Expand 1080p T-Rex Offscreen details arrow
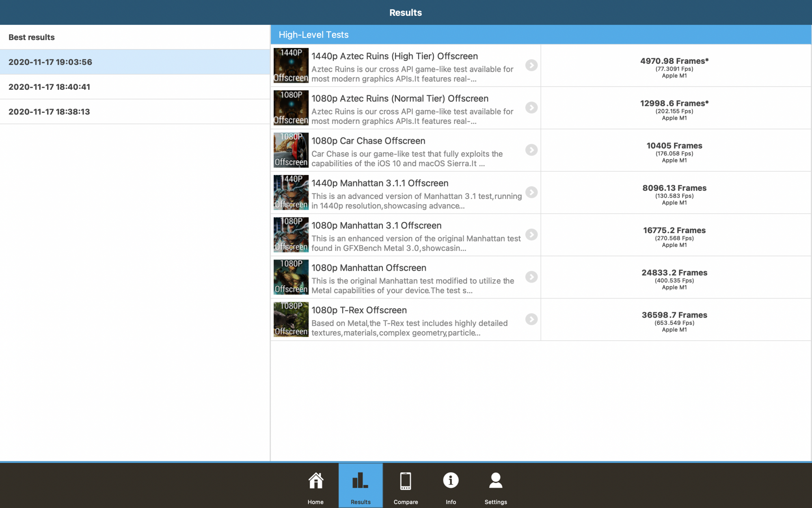The image size is (812, 508). tap(531, 319)
